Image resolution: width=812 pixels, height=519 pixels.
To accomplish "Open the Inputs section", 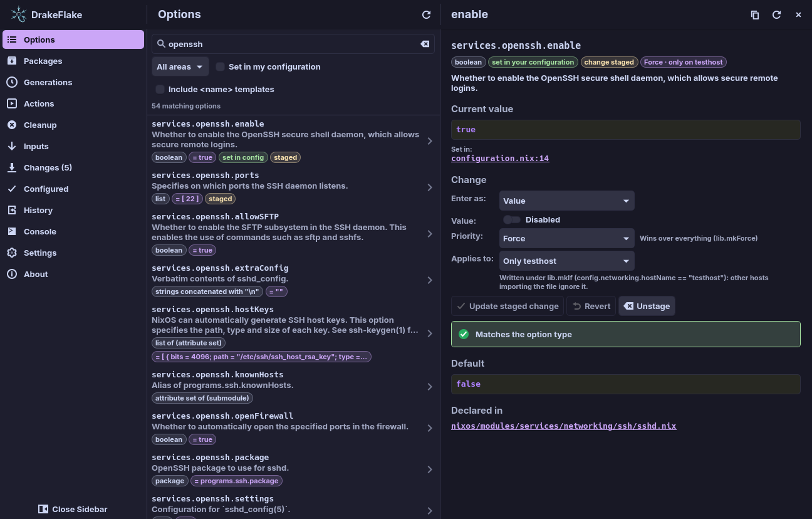I will (x=73, y=146).
